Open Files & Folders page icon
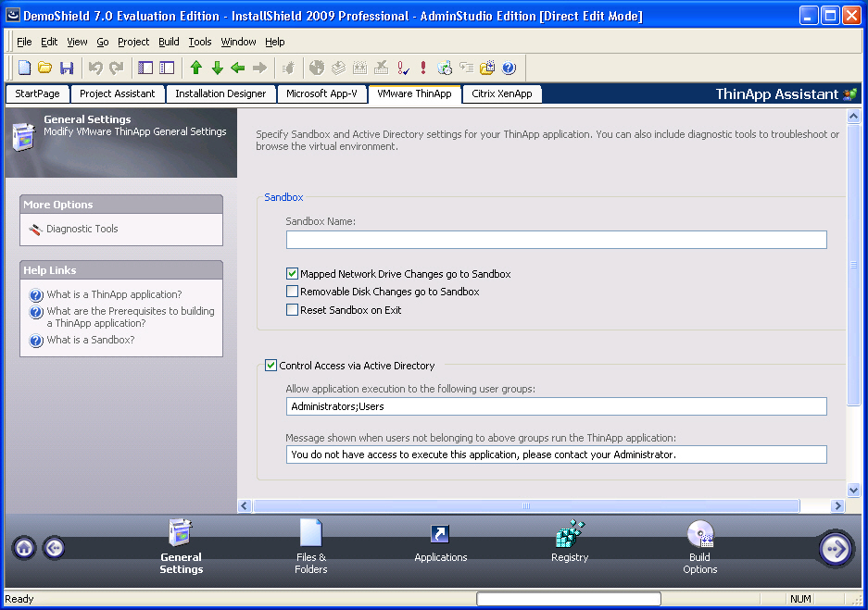This screenshot has width=868, height=610. click(x=310, y=534)
